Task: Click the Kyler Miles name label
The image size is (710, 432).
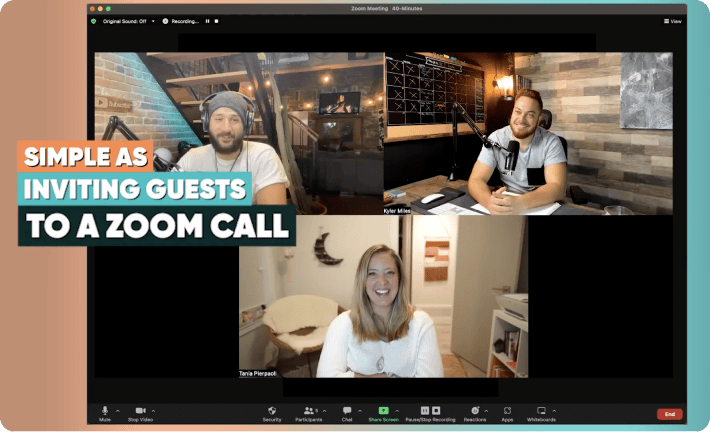Action: [x=397, y=211]
